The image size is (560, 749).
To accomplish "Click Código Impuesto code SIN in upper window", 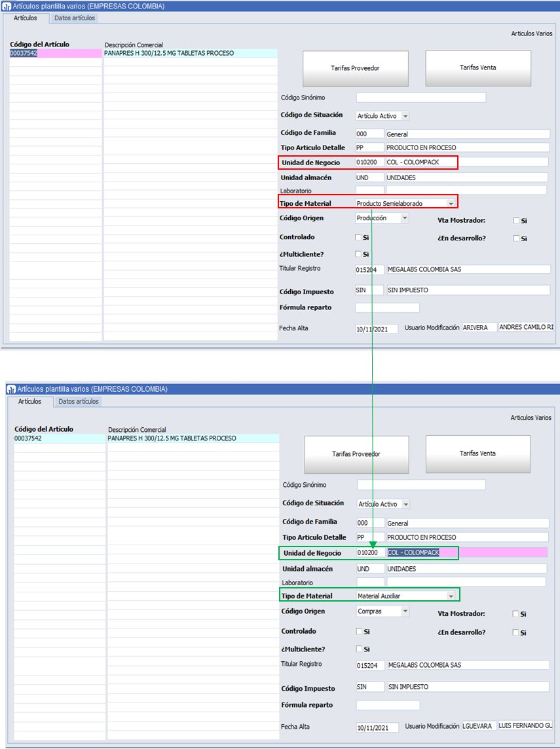I will coord(369,290).
